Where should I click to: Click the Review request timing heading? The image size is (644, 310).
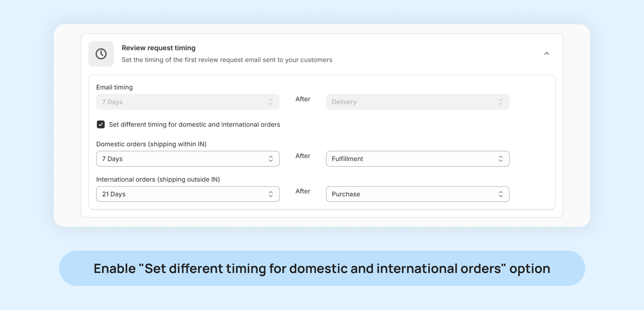pyautogui.click(x=158, y=48)
